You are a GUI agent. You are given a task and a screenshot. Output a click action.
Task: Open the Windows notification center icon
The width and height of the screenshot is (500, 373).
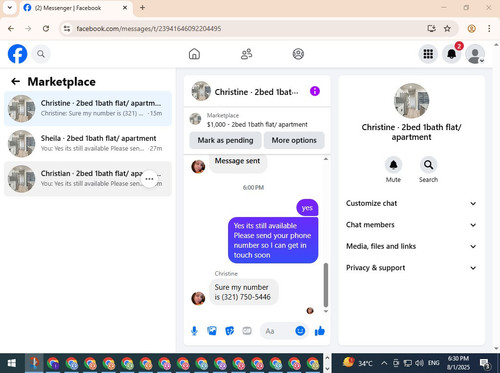(484, 363)
